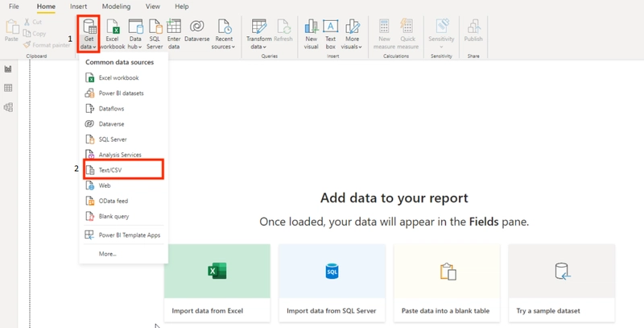The height and width of the screenshot is (328, 644).
Task: Select Web from the data sources list
Action: 124,185
